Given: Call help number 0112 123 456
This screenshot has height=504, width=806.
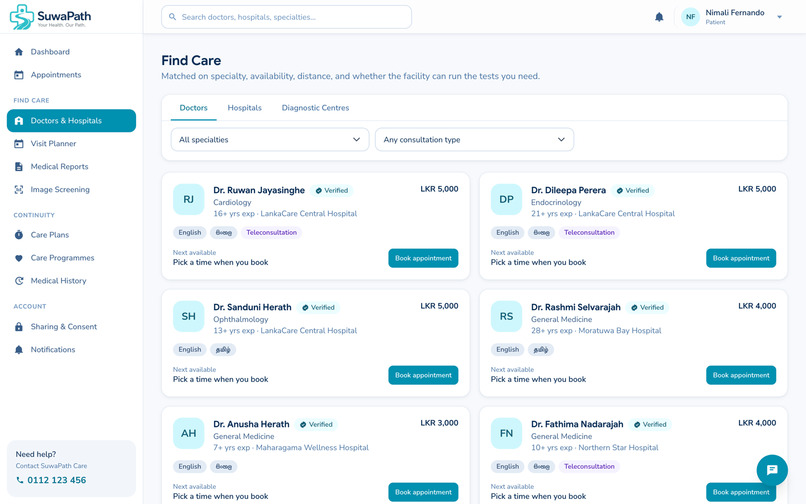Looking at the screenshot, I should coord(57,480).
